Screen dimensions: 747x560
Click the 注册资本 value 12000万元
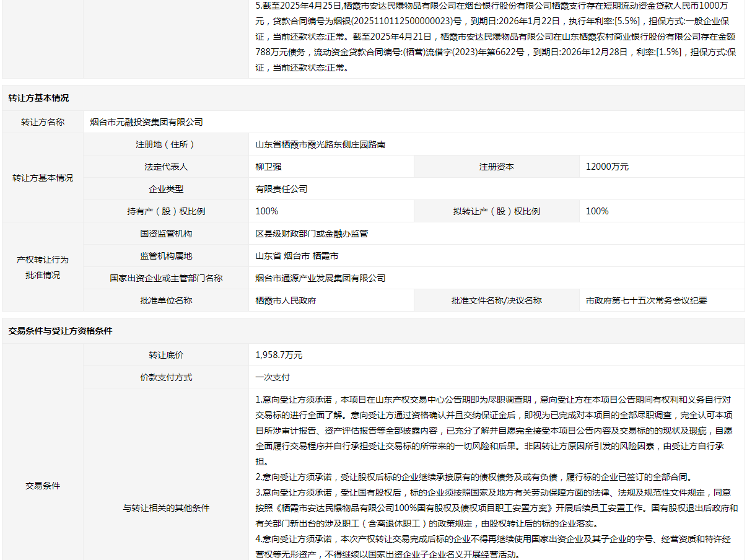pos(607,167)
